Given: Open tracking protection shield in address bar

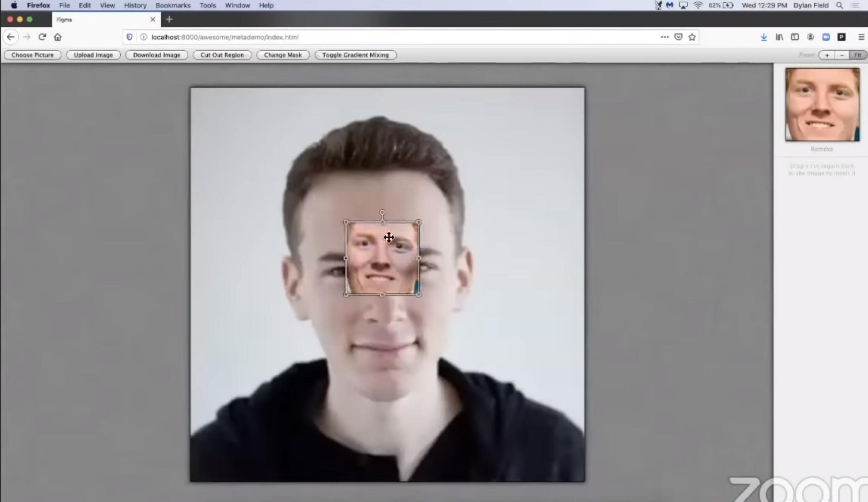Looking at the screenshot, I should [x=129, y=37].
